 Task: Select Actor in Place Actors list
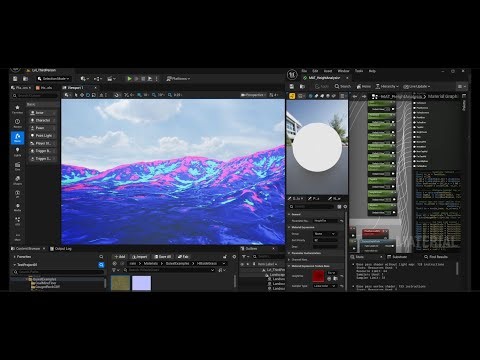42,113
